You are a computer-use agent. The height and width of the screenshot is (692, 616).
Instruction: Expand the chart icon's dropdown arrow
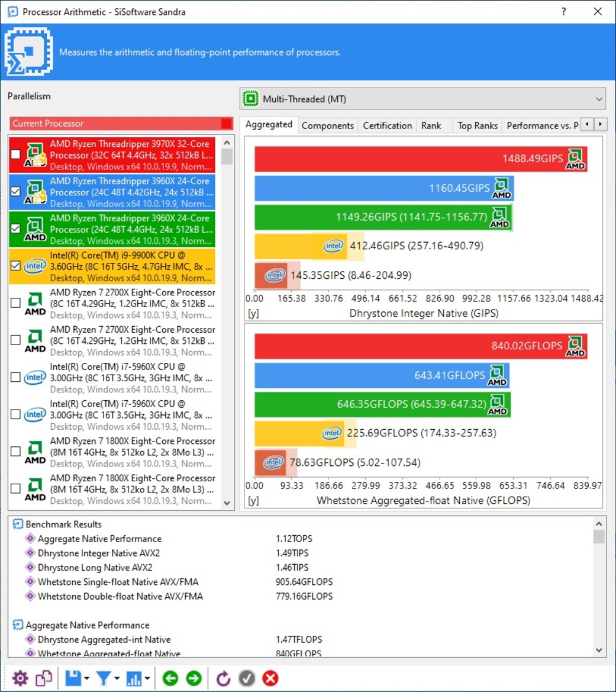147,678
